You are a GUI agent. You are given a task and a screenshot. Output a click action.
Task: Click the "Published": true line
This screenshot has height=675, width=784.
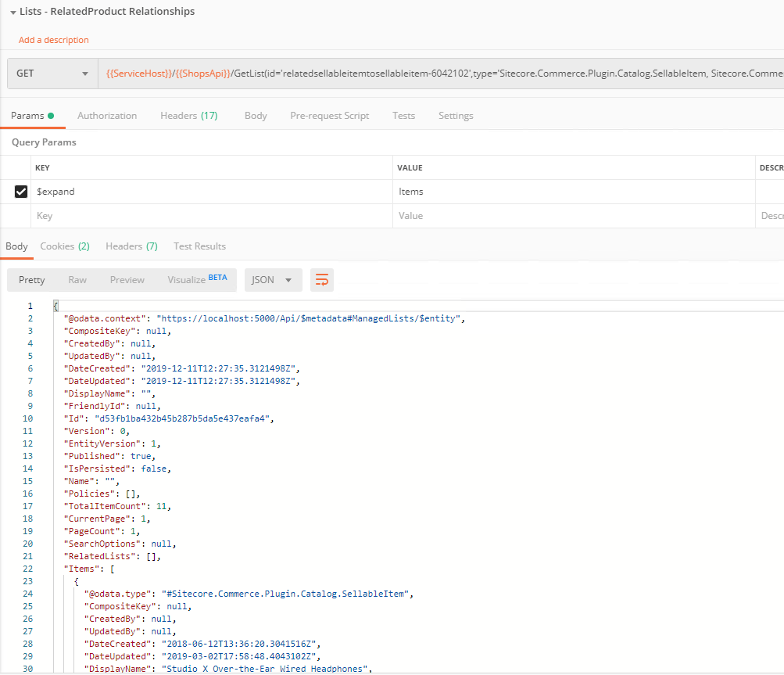(109, 456)
